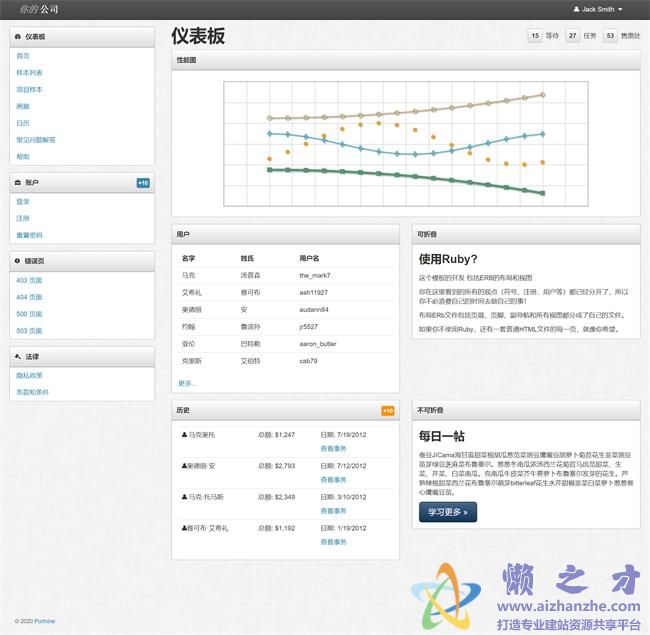This screenshot has height=635, width=650.
Task: Click the 姓氏 column header
Action: point(247,258)
